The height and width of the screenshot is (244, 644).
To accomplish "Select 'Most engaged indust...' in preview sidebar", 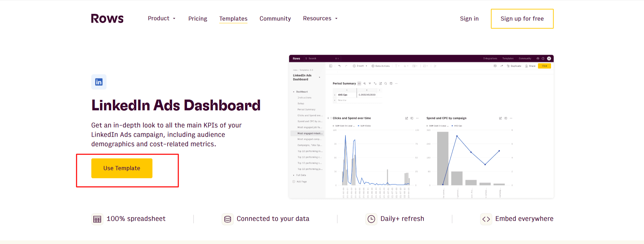I will 307,133.
